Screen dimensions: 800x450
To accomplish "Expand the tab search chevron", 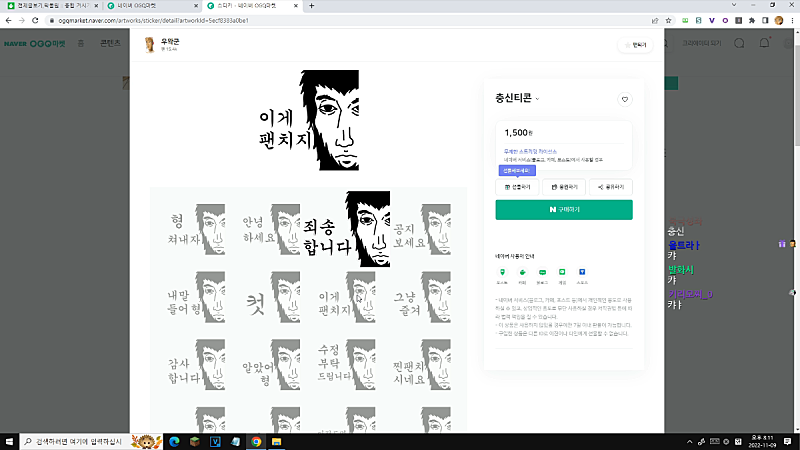I will 734,5.
